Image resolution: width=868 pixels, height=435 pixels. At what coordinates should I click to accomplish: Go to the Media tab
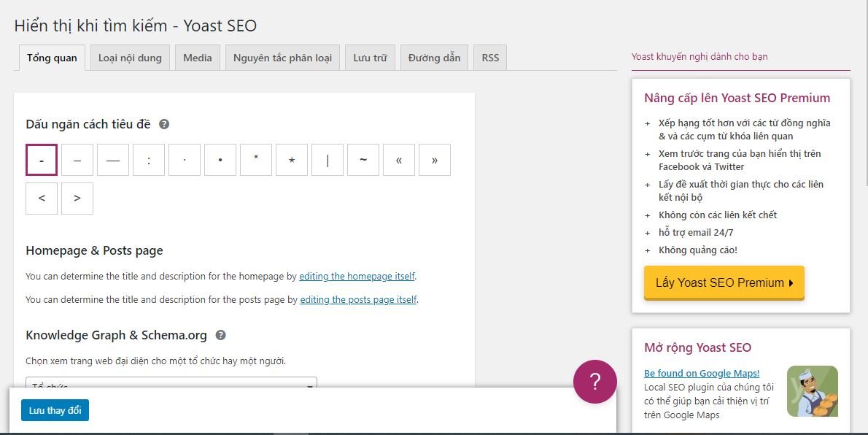[x=198, y=58]
